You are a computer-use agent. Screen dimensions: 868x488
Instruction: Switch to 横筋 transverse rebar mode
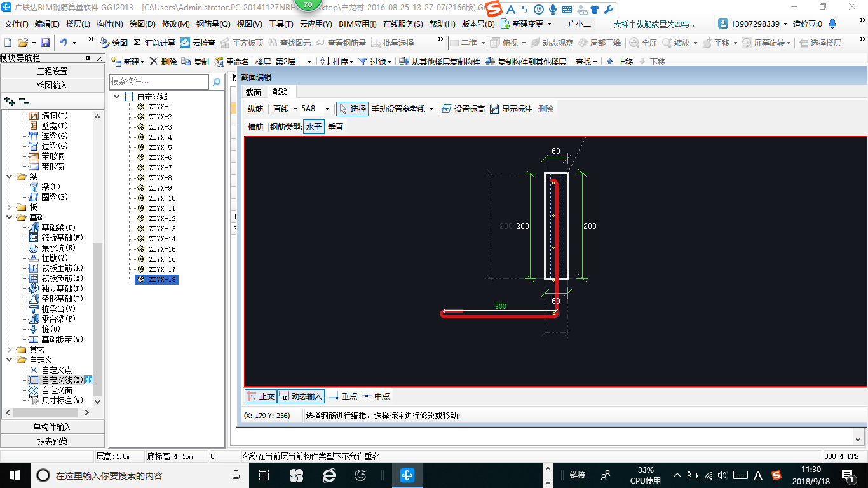coord(255,127)
